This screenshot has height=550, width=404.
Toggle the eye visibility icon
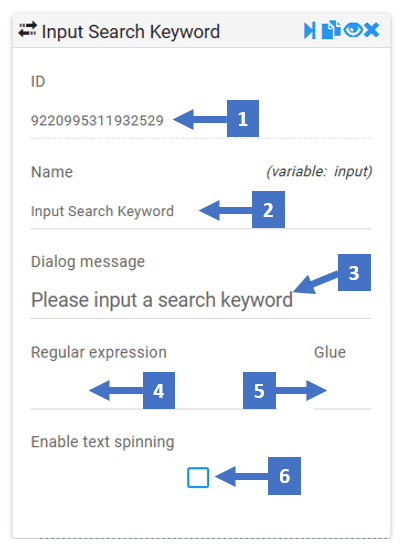[353, 29]
